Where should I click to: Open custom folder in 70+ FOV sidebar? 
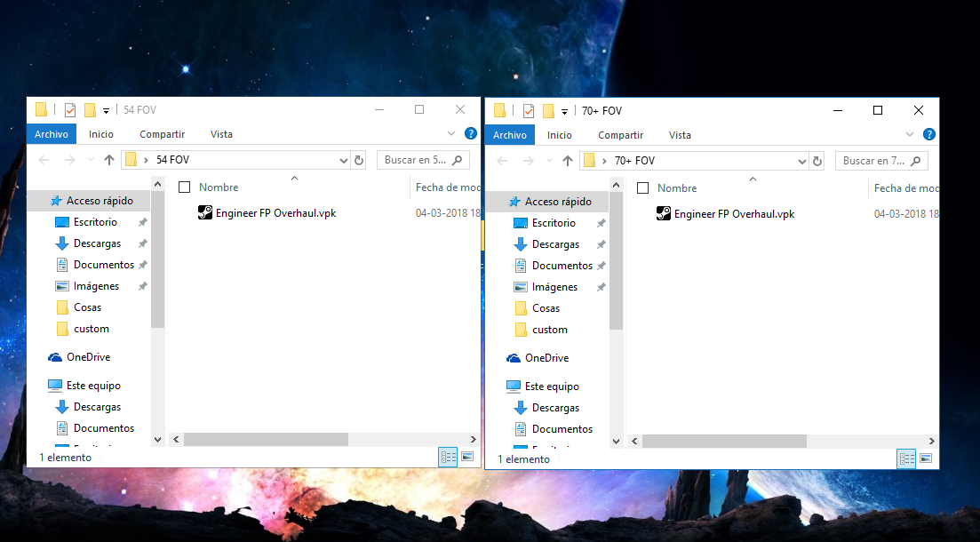550,328
